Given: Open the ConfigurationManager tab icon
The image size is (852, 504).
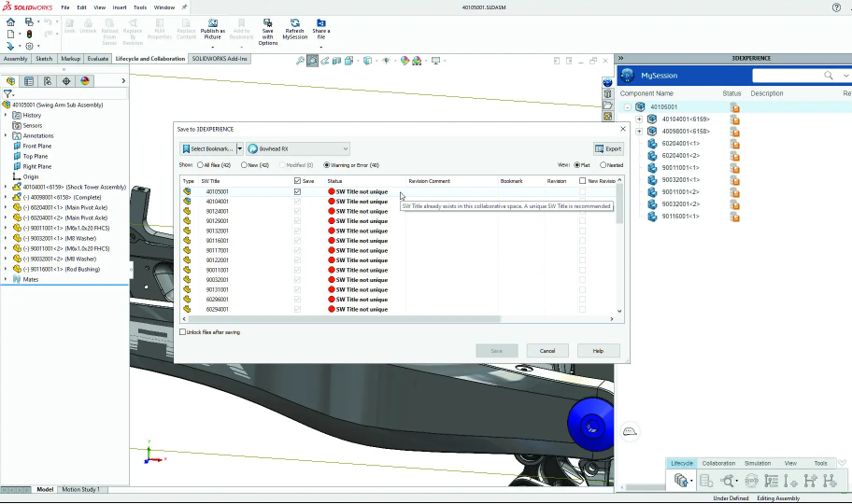Looking at the screenshot, I should pos(48,81).
